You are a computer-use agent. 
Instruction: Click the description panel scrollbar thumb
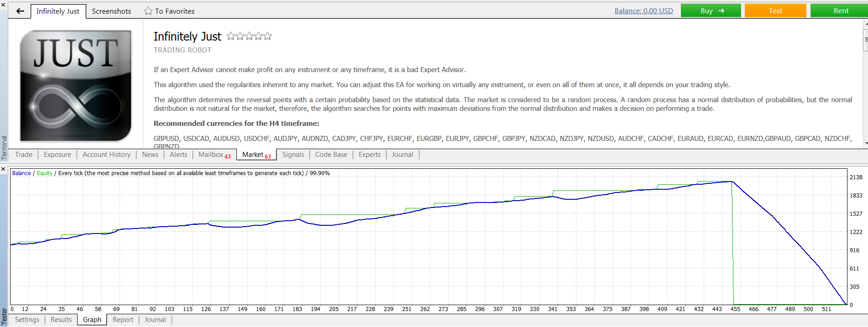(x=865, y=40)
